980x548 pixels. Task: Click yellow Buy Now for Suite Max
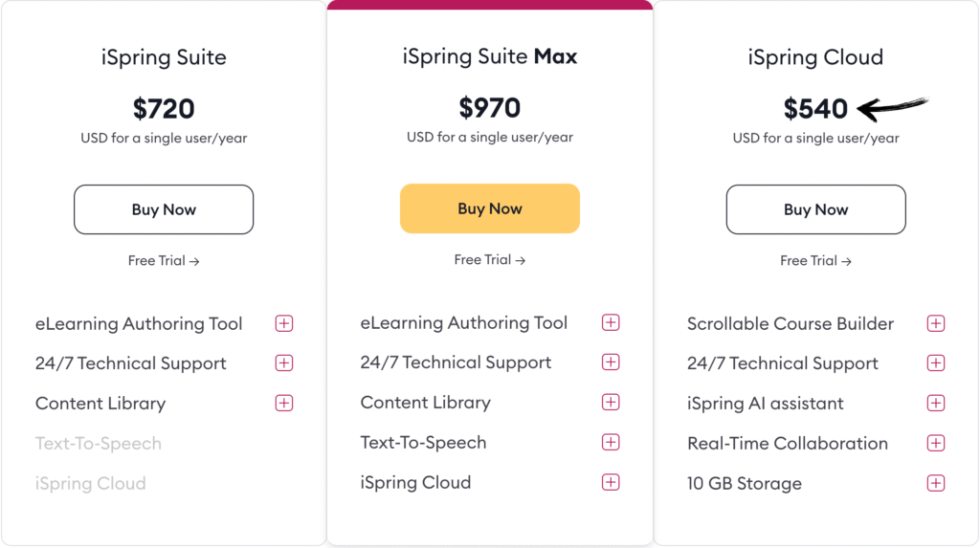pyautogui.click(x=490, y=208)
